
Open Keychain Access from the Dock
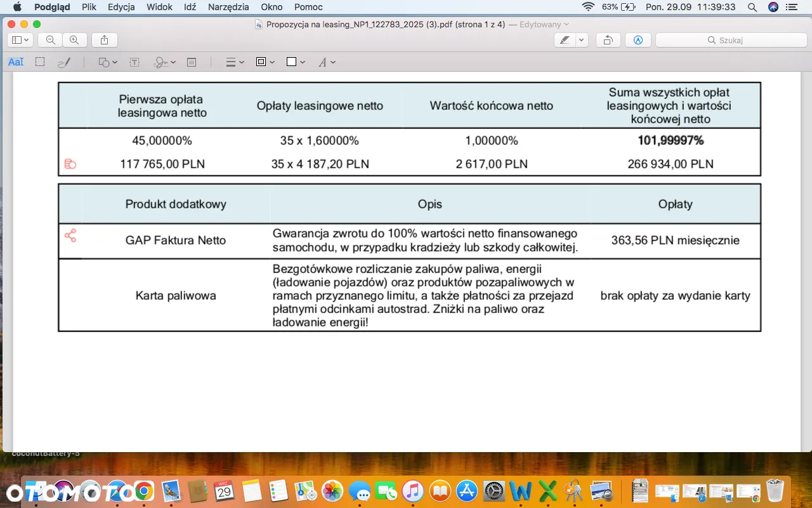(x=574, y=491)
